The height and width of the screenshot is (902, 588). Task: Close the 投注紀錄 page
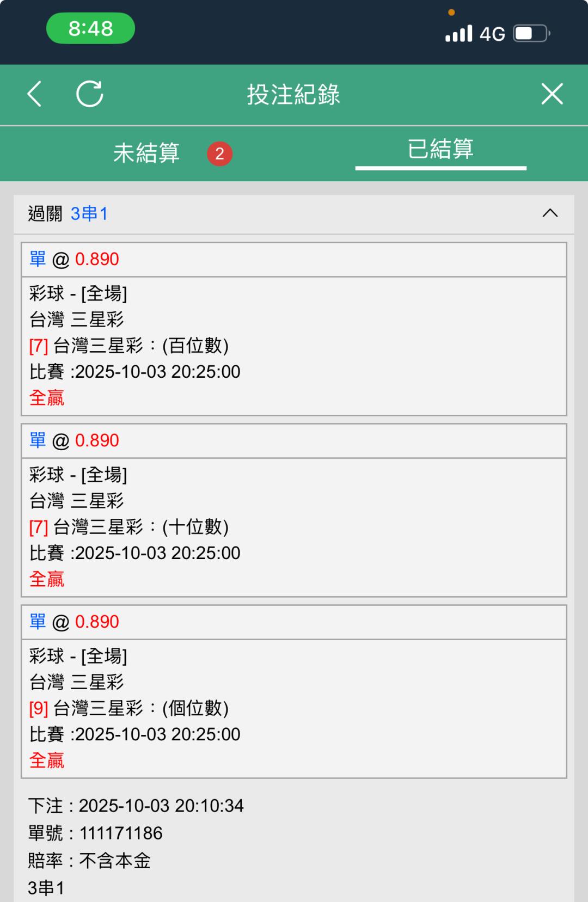552,94
